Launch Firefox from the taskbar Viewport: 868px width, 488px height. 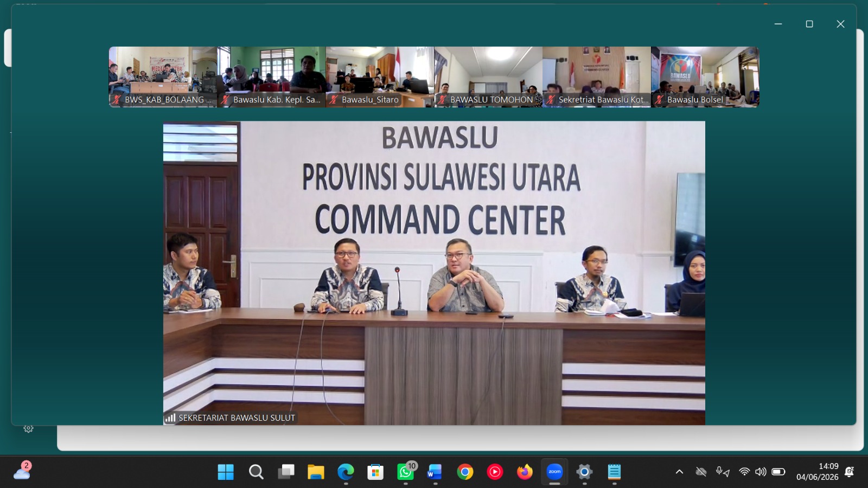click(x=525, y=472)
